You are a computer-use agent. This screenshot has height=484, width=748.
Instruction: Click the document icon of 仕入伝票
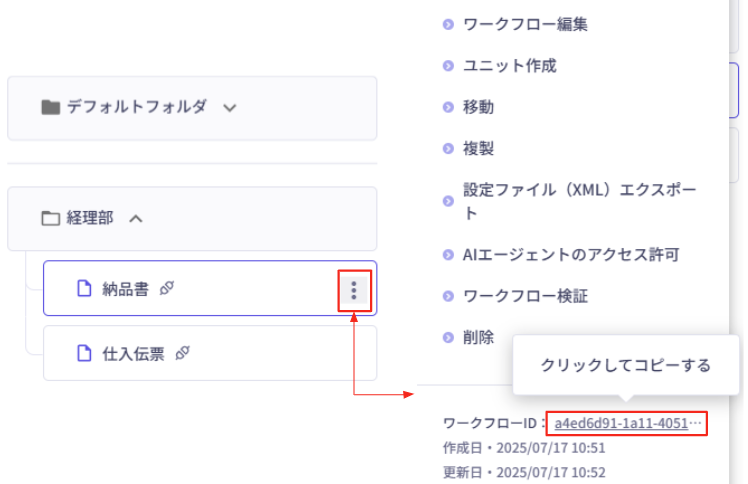[x=84, y=353]
